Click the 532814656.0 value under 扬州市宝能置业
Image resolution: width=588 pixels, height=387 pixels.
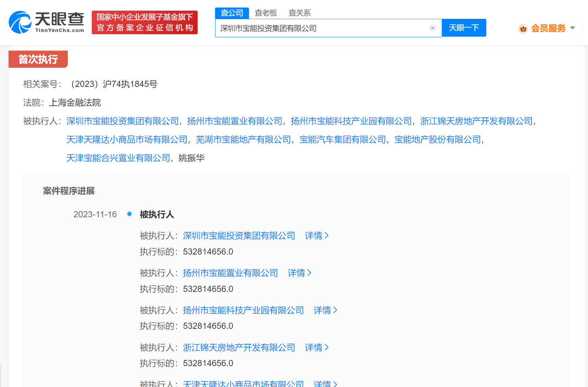pos(208,289)
